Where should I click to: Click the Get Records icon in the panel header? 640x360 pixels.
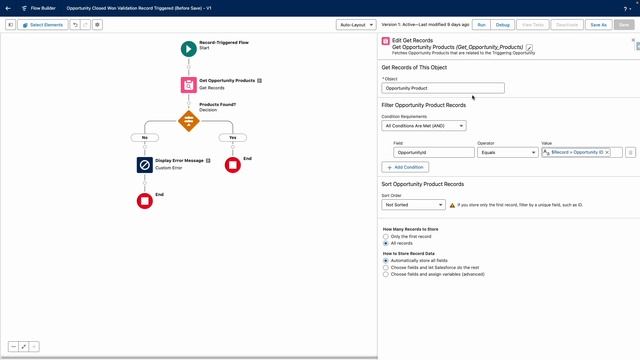(x=385, y=41)
